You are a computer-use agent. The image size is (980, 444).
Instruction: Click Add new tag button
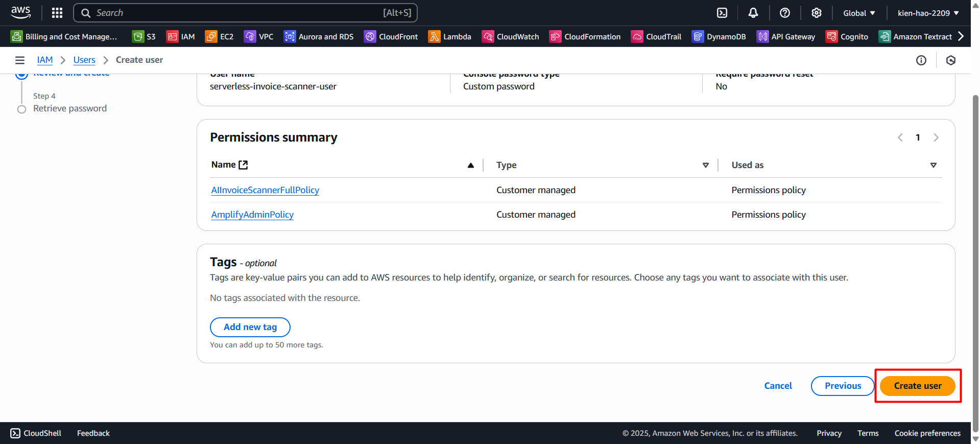coord(250,327)
